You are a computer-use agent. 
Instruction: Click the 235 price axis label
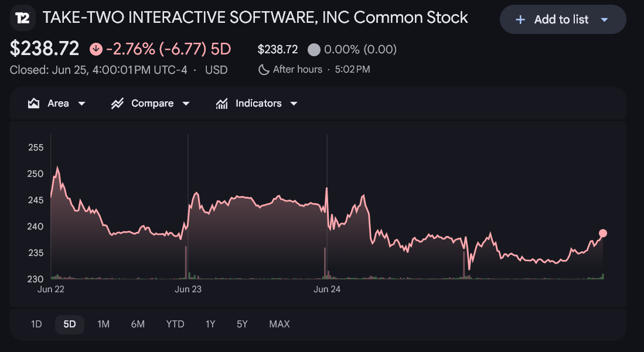tap(36, 252)
